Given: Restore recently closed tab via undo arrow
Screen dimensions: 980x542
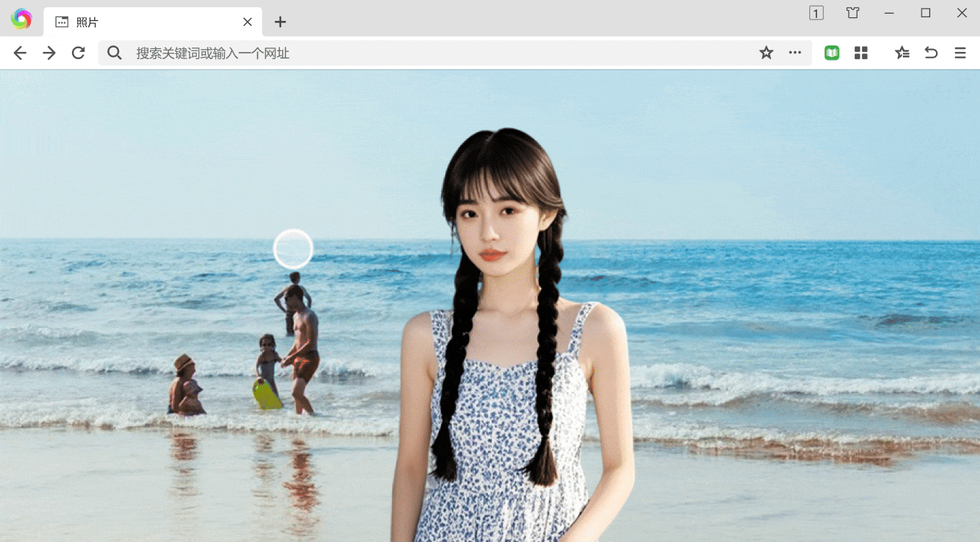Looking at the screenshot, I should pos(931,53).
